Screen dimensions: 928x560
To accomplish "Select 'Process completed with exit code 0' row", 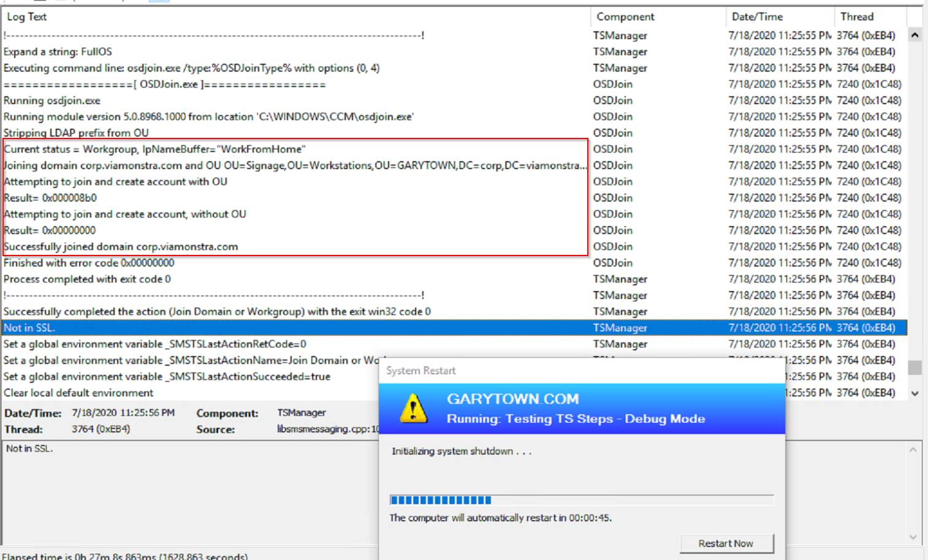I will click(x=87, y=279).
